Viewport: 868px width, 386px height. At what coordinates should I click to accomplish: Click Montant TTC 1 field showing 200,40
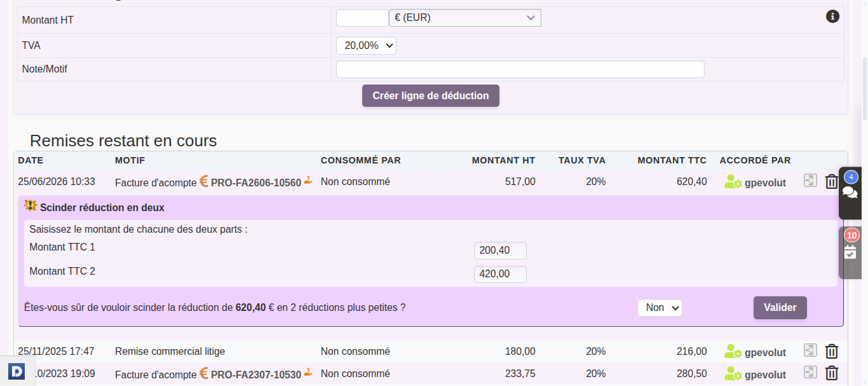click(x=500, y=251)
